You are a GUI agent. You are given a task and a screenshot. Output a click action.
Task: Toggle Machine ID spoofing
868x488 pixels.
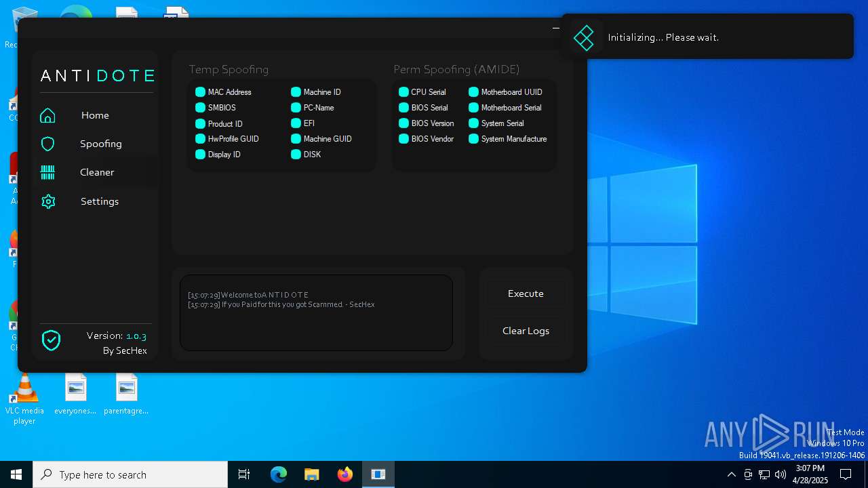(296, 91)
